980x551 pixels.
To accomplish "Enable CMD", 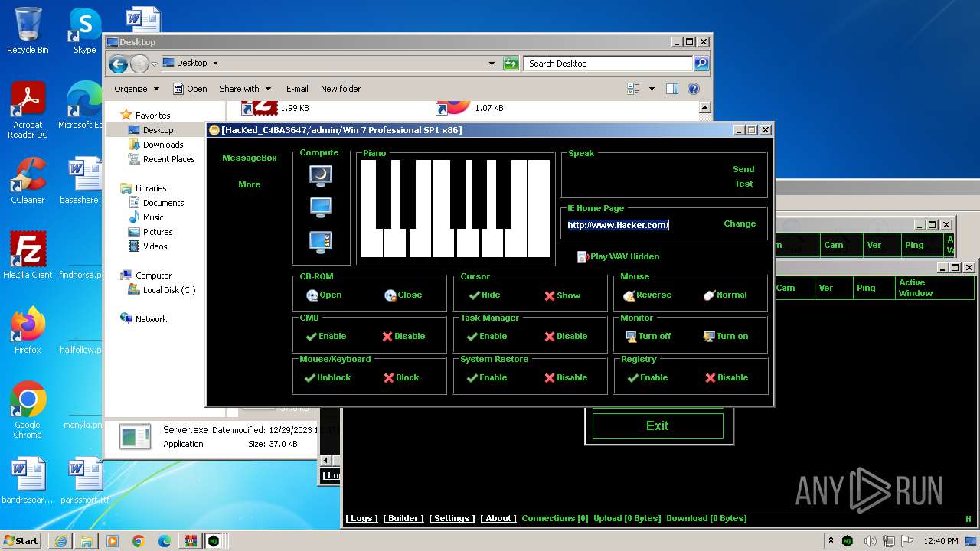I will click(325, 336).
